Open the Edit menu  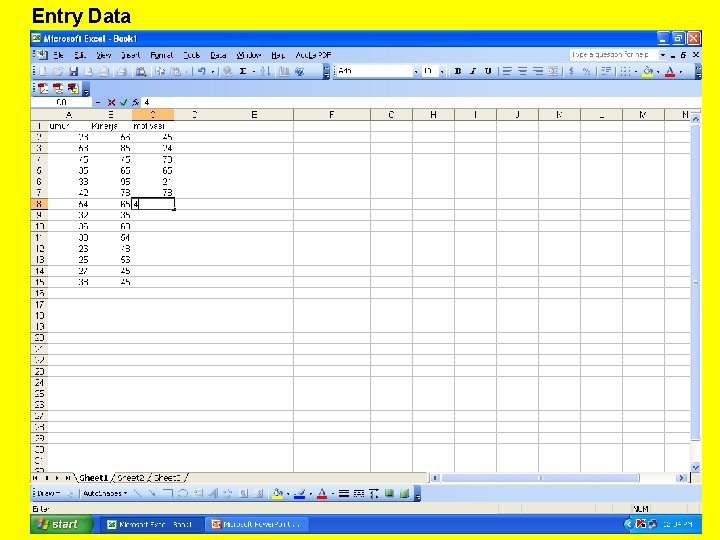tap(80, 55)
